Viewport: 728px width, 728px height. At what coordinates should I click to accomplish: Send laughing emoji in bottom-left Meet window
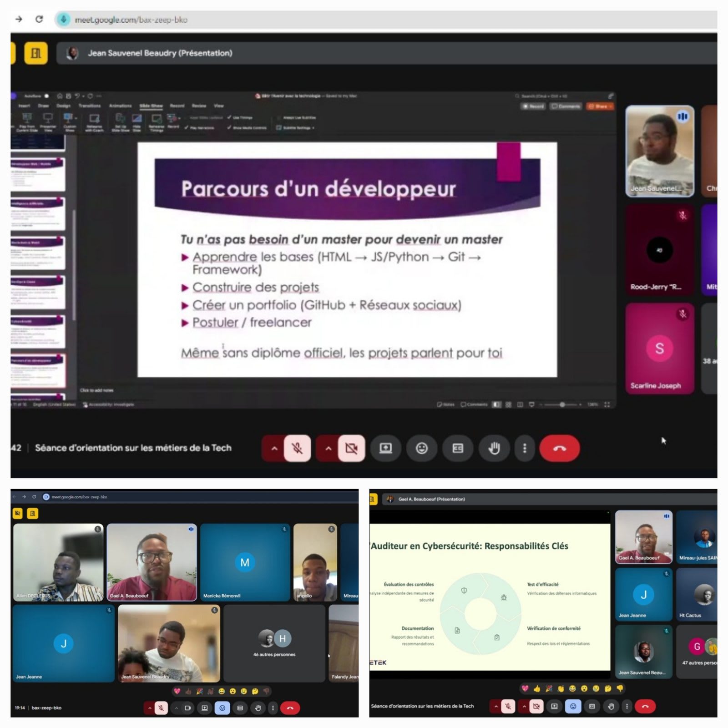[222, 691]
